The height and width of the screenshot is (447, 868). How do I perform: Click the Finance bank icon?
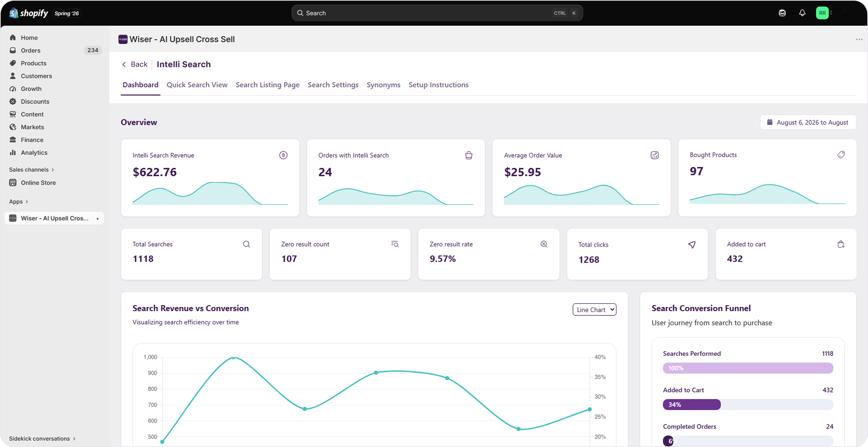tap(13, 140)
